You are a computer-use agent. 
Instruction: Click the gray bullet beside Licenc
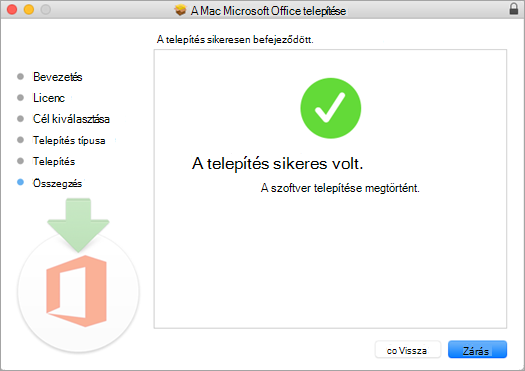click(20, 97)
